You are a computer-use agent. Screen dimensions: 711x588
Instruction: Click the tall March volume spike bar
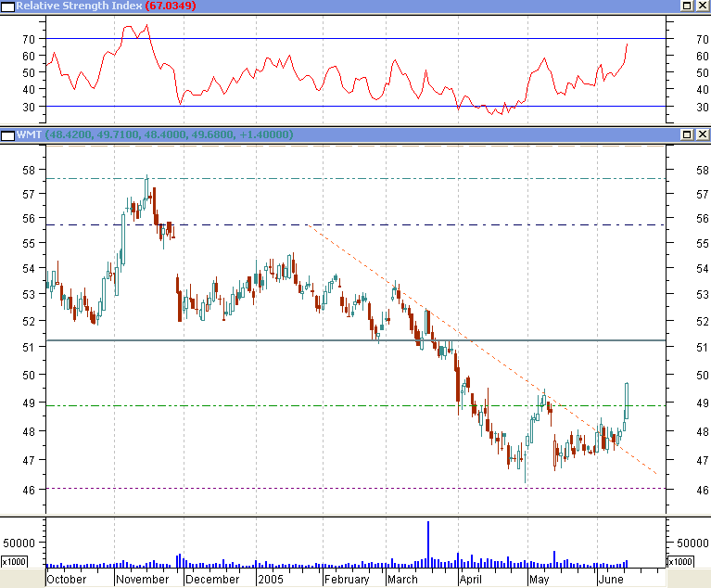click(x=428, y=544)
